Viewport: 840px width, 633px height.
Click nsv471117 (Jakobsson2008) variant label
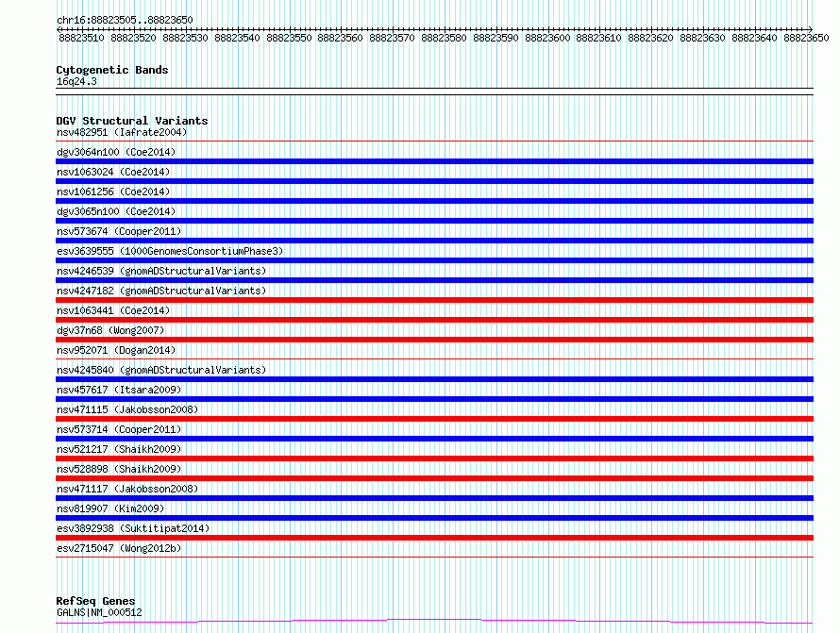click(x=127, y=489)
